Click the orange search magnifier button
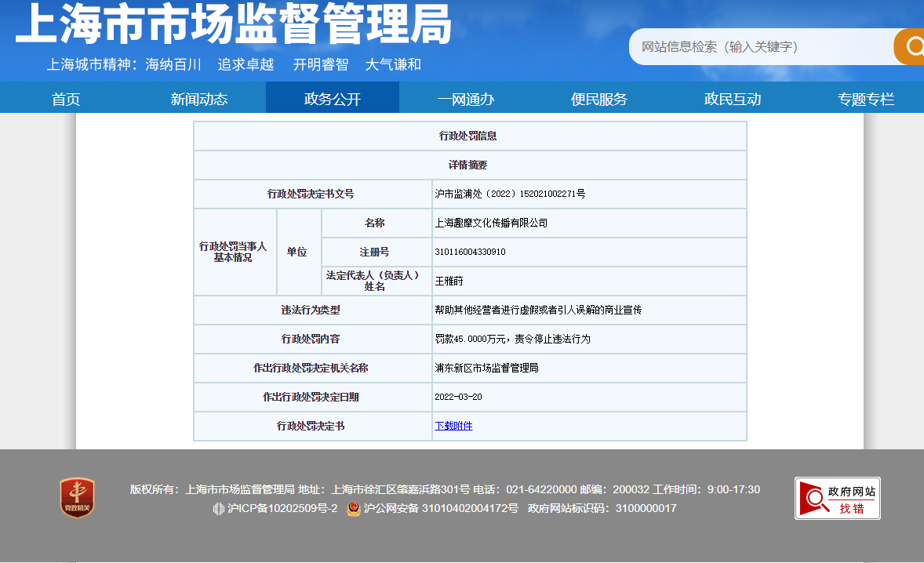 click(x=911, y=46)
